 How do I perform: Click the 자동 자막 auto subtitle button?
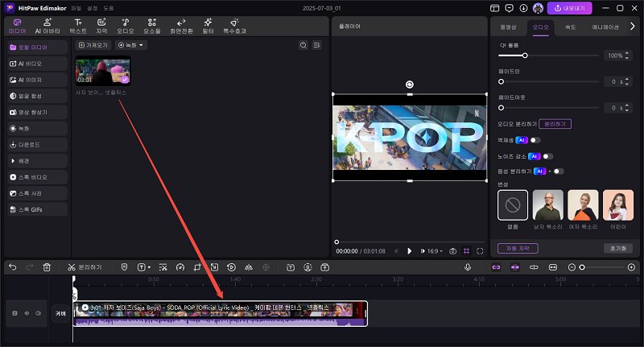coord(518,248)
